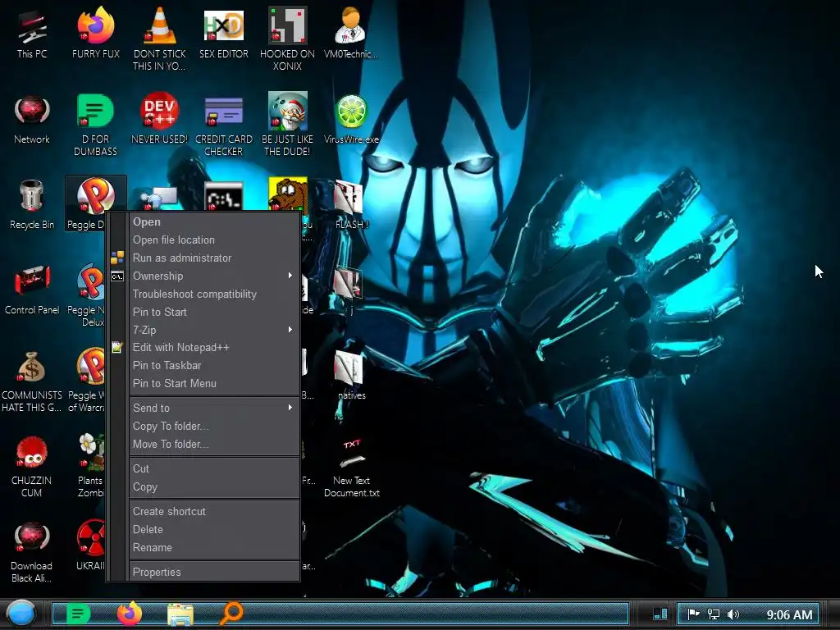Image resolution: width=840 pixels, height=630 pixels.
Task: Expand the Send to submenu
Action: [214, 409]
